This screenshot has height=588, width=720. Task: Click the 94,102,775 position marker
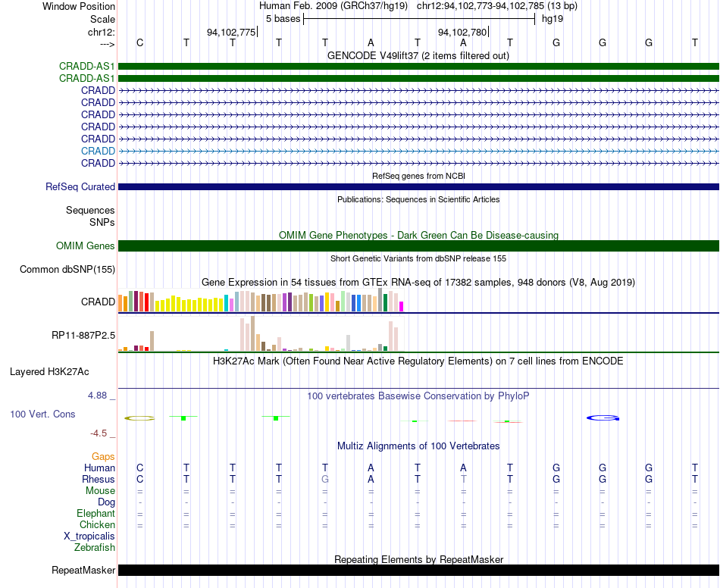231,32
